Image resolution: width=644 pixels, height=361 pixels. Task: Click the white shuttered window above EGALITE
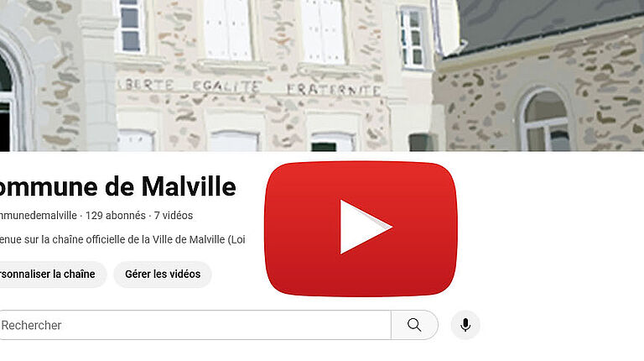(x=228, y=29)
